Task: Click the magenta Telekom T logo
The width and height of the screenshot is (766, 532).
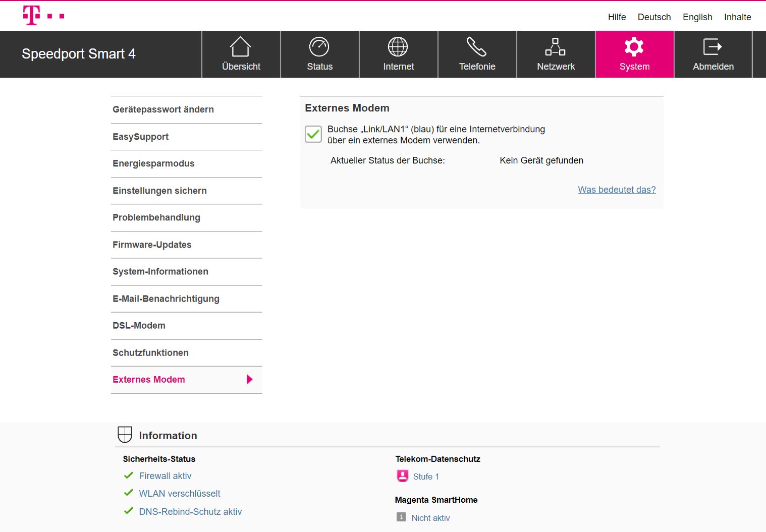Action: [32, 15]
